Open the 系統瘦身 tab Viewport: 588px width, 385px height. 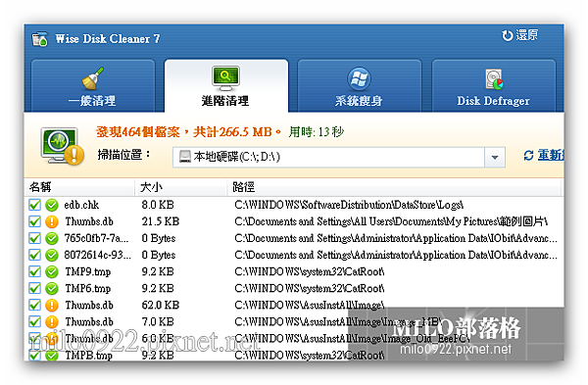point(360,86)
